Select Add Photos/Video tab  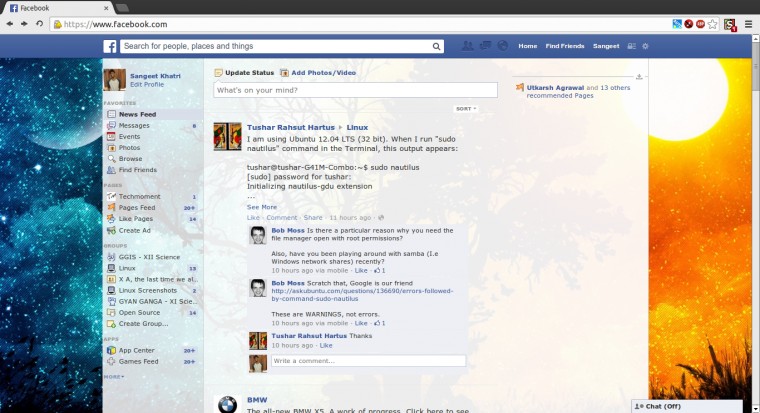pos(318,73)
